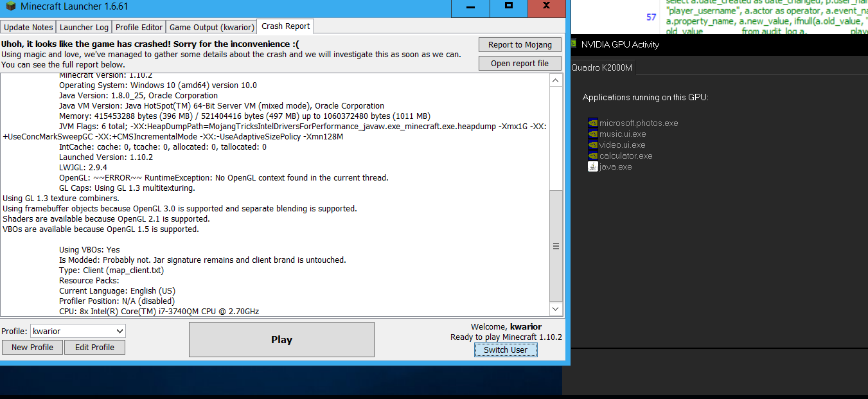Image resolution: width=868 pixels, height=399 pixels.
Task: Click the crash report scrollbar up arrow
Action: (556, 80)
